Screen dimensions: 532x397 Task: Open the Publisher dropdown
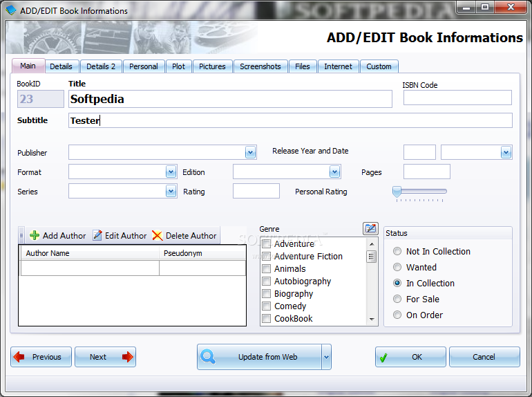(250, 152)
